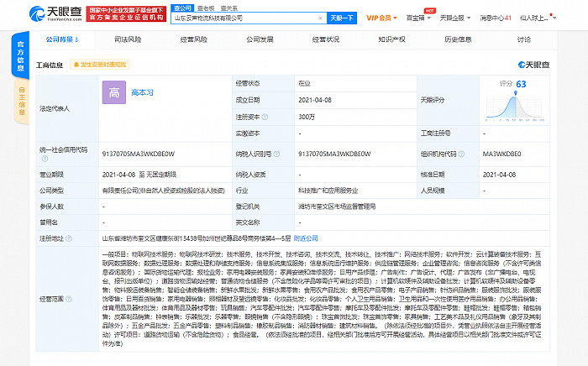588x366 pixels.
Task: Click help icon next to 注册地址
Action: click(x=69, y=238)
